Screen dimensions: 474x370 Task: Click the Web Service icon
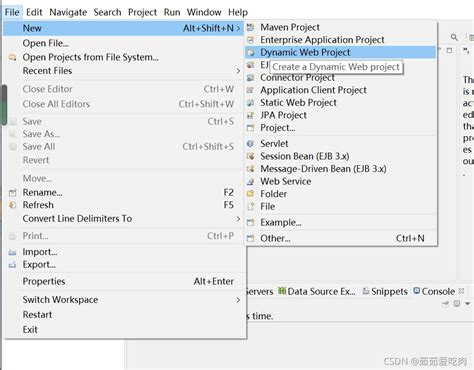(250, 181)
